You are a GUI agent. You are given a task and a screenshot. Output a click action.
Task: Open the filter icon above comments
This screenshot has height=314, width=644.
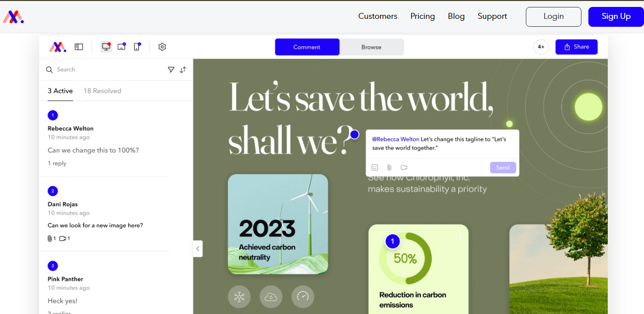click(x=171, y=69)
